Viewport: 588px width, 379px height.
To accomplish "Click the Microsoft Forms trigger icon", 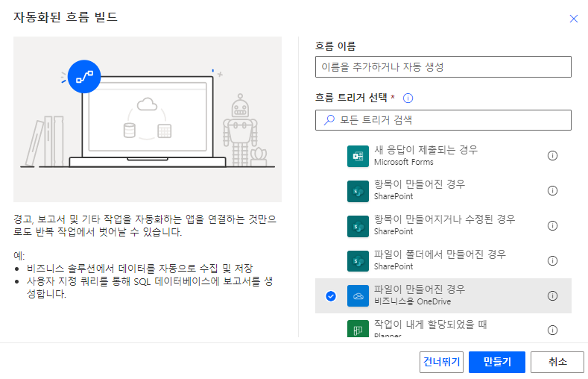I will [358, 156].
